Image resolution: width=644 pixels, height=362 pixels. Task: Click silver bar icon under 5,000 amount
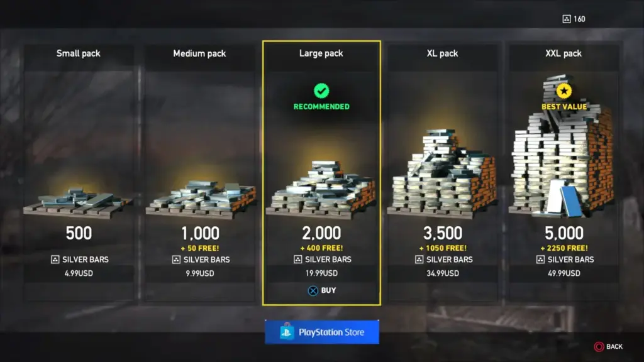click(x=540, y=260)
